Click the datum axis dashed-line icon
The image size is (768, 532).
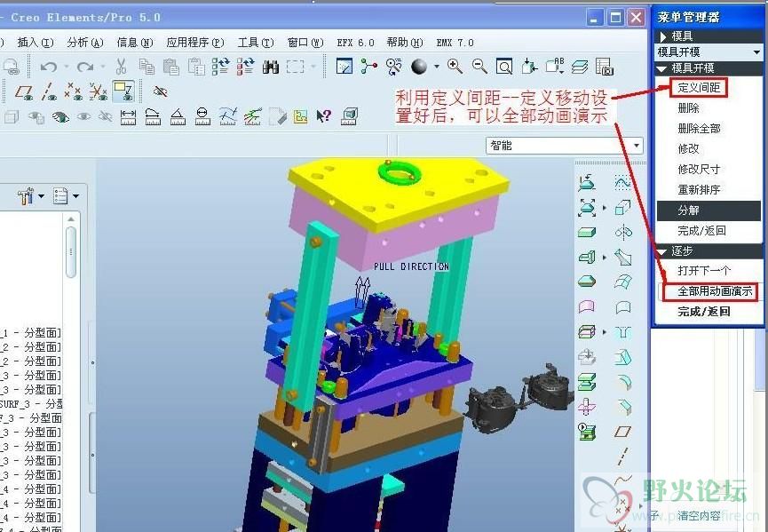coord(623,457)
